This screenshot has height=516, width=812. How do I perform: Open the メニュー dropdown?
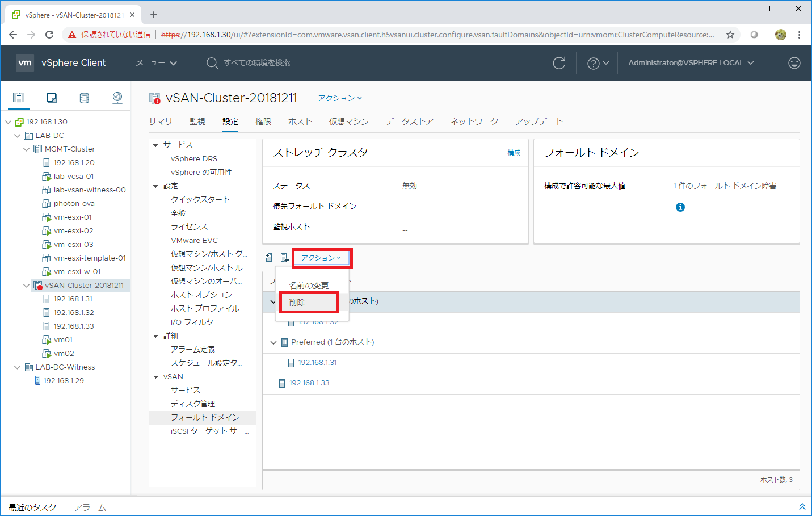[157, 63]
